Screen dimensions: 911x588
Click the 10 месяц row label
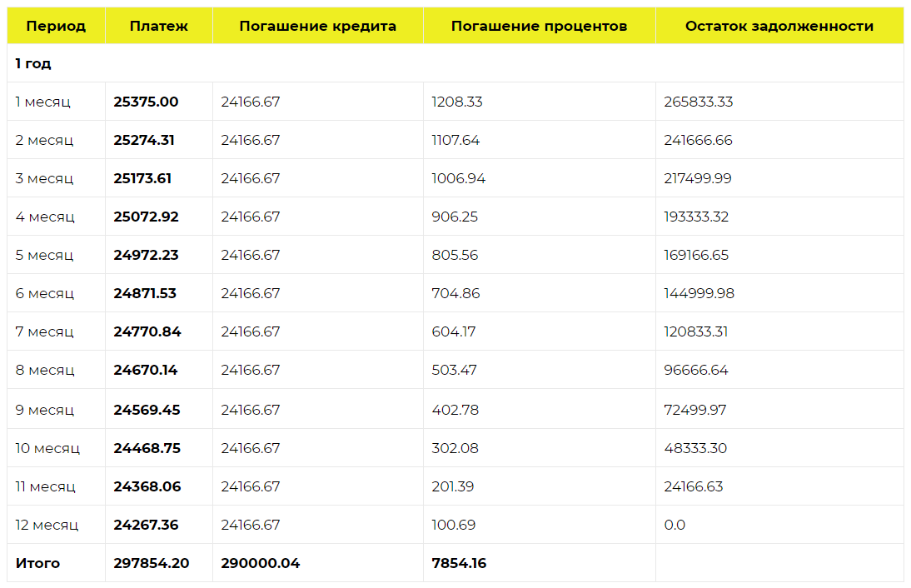47,448
